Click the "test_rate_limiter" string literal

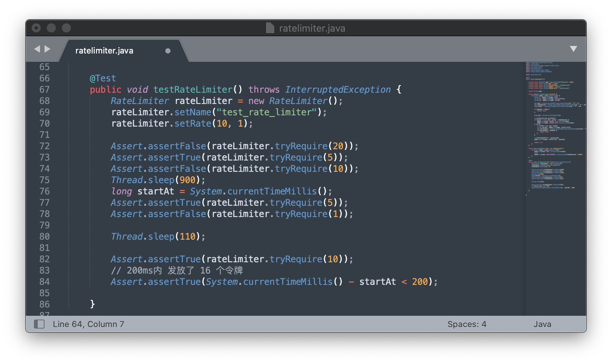coord(267,112)
